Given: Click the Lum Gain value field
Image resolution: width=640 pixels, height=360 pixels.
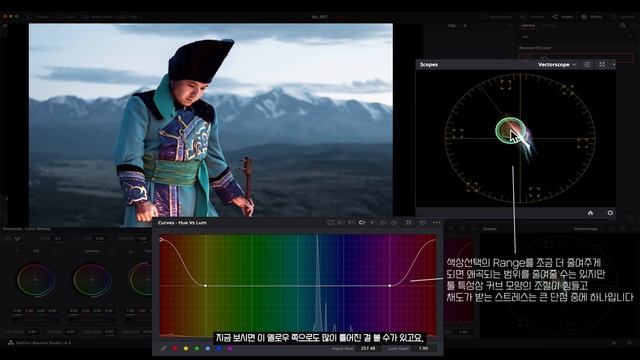Looking at the screenshot, I should click(x=423, y=349).
